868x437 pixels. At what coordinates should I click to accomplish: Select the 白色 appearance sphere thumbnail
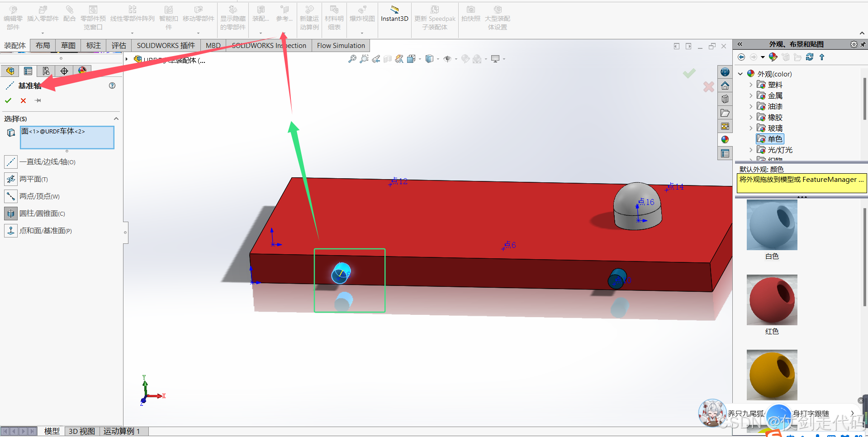772,225
